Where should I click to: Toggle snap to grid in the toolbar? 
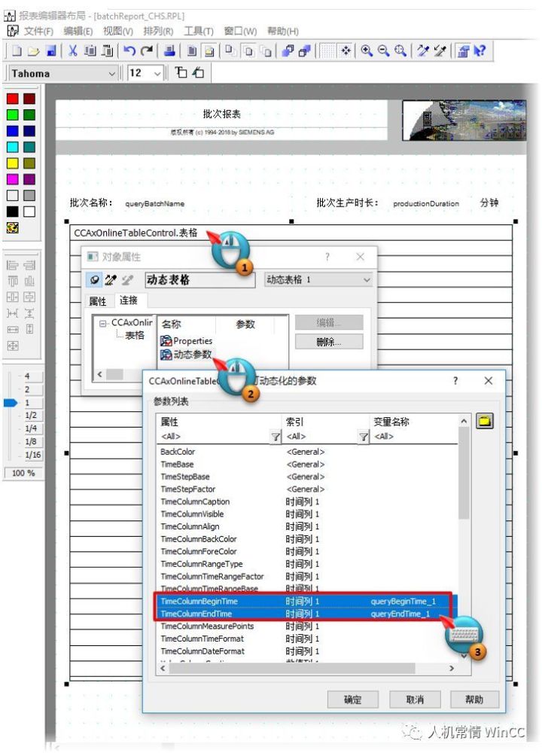pos(346,50)
